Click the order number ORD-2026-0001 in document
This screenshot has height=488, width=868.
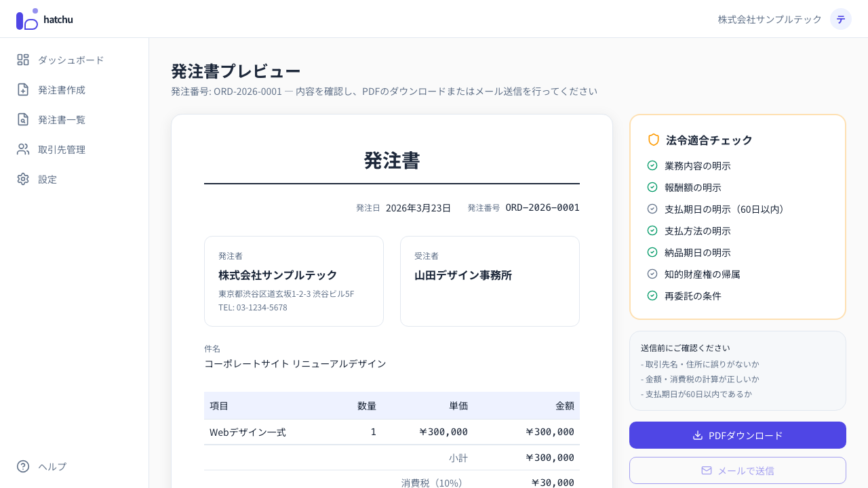(542, 207)
